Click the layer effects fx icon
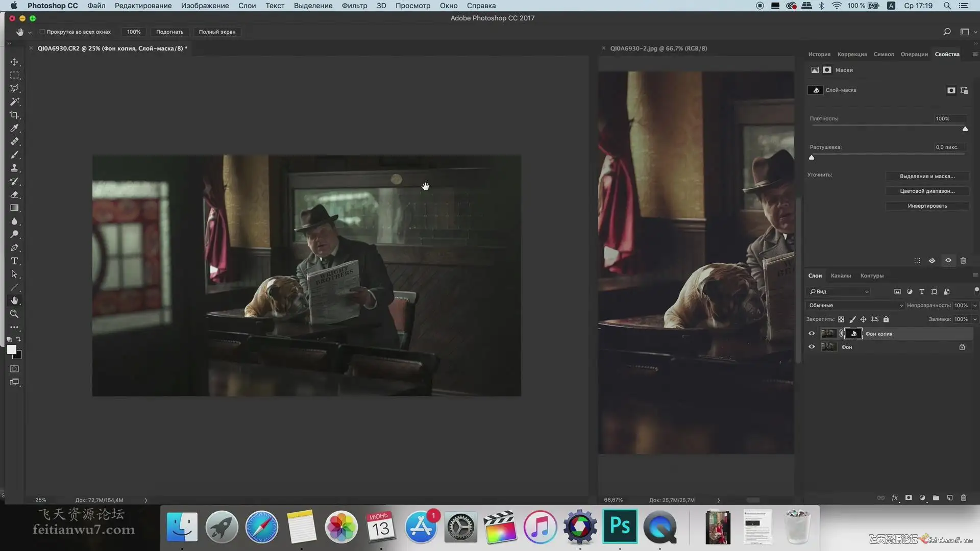 point(894,497)
